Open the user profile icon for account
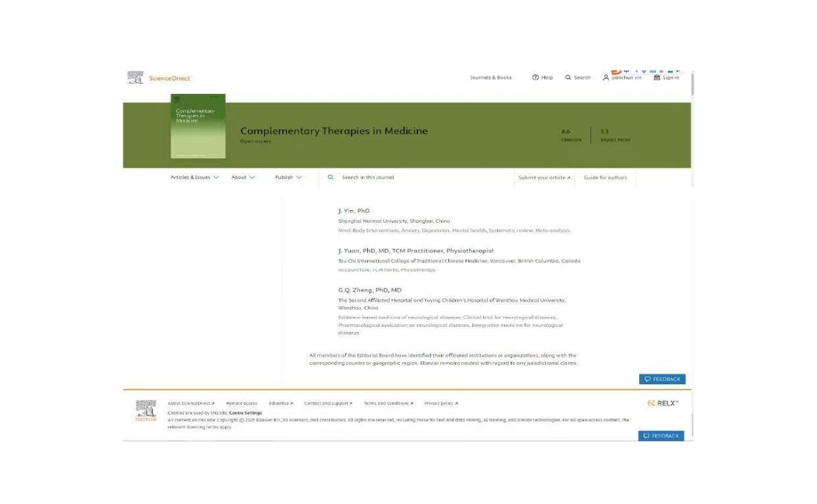 click(606, 77)
